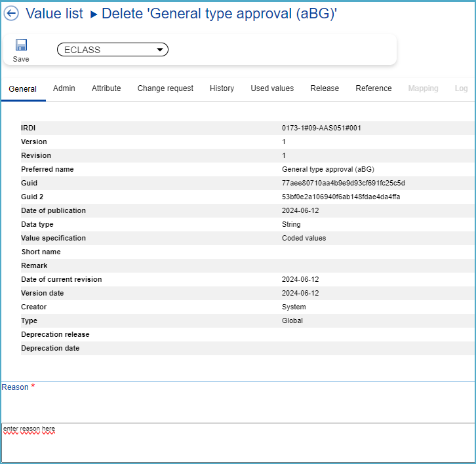
Task: Select the Log tab
Action: (x=461, y=88)
